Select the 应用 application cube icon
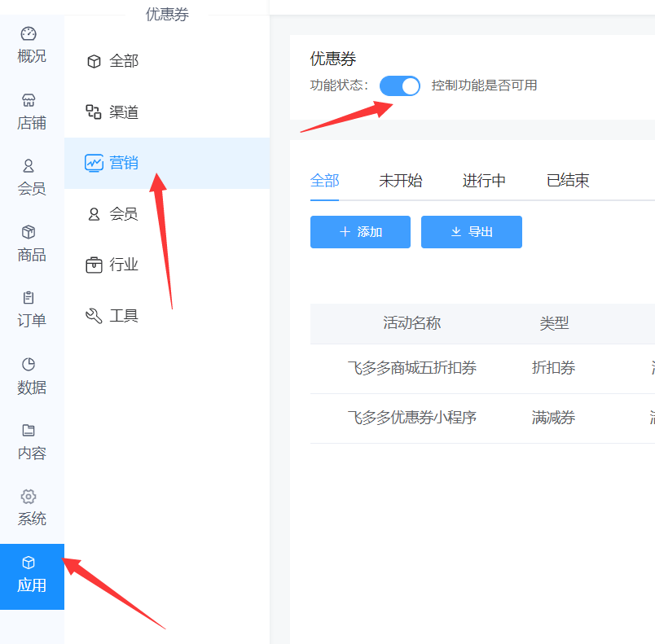The width and height of the screenshot is (655, 644). point(29,563)
